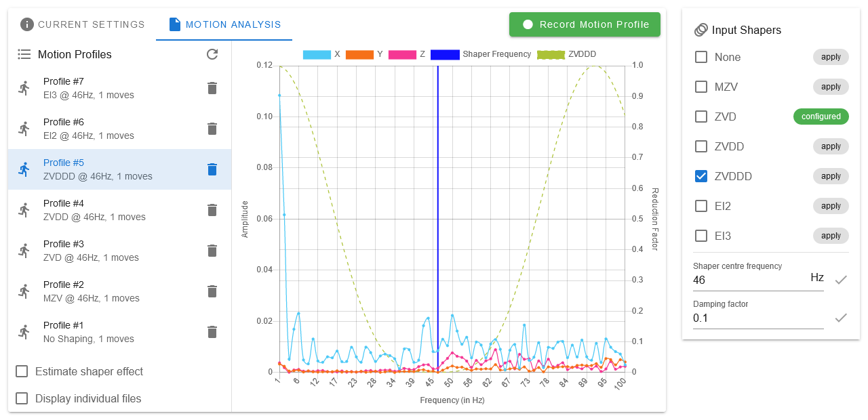Toggle X series via its legend swatch
Image resolution: width=868 pixels, height=420 pixels.
(x=317, y=54)
